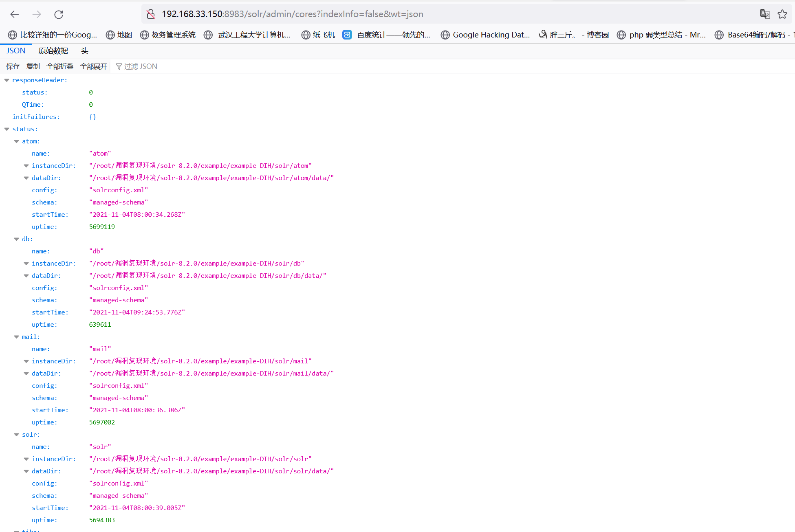Collapse the db dataDir entry
Screen dimensions: 795x532
[26, 276]
